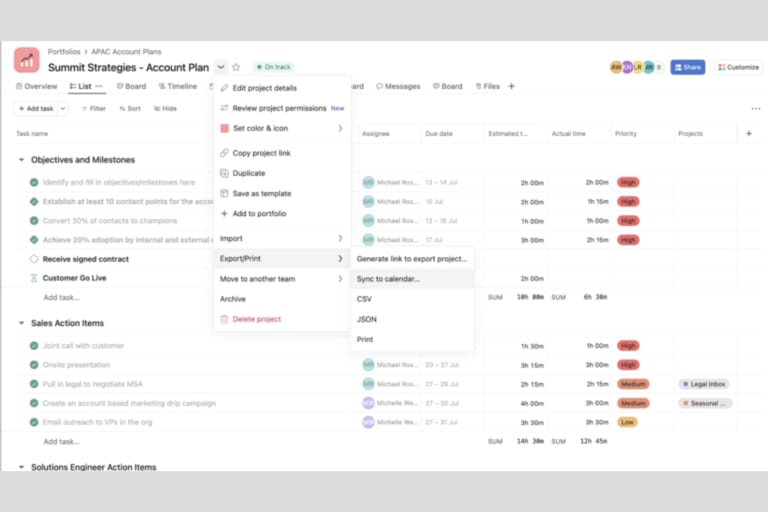This screenshot has width=768, height=512.
Task: Expand Export/Print submenu arrow
Action: [x=340, y=259]
